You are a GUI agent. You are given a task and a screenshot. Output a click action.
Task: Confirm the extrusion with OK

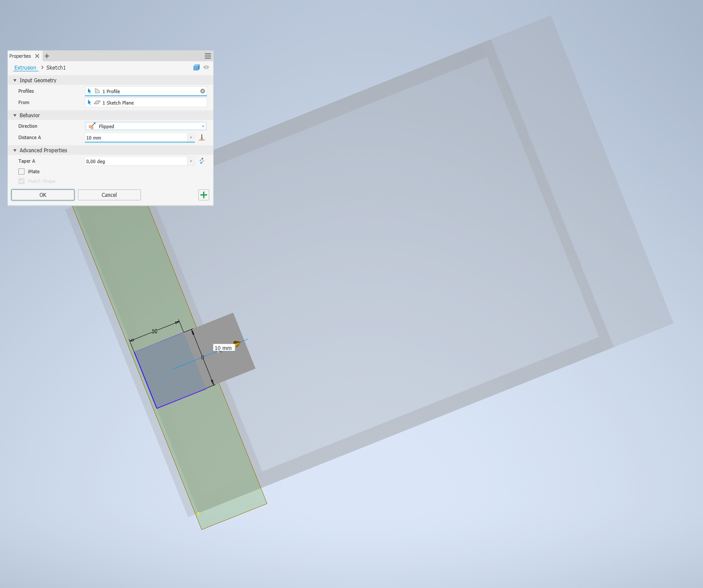pyautogui.click(x=42, y=195)
